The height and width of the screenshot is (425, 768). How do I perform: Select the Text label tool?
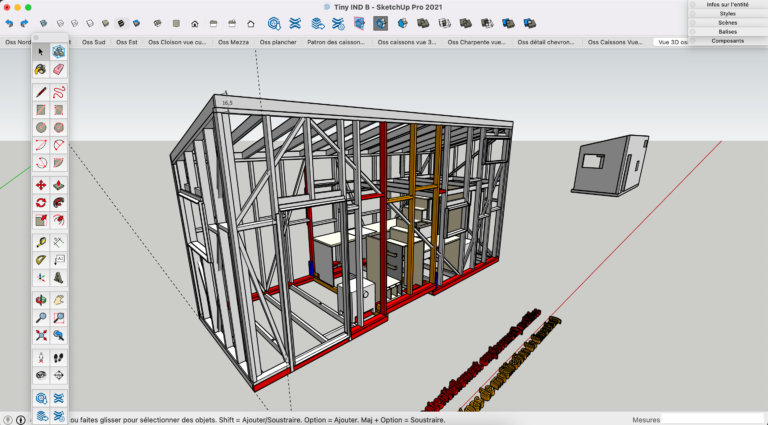tap(58, 260)
